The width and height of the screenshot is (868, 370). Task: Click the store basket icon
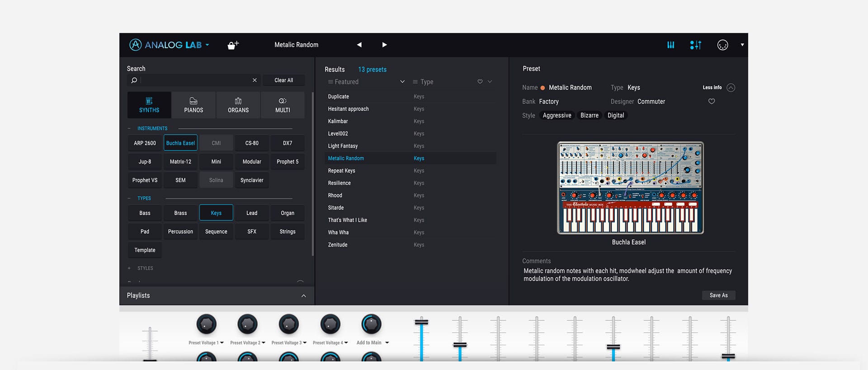coord(233,45)
